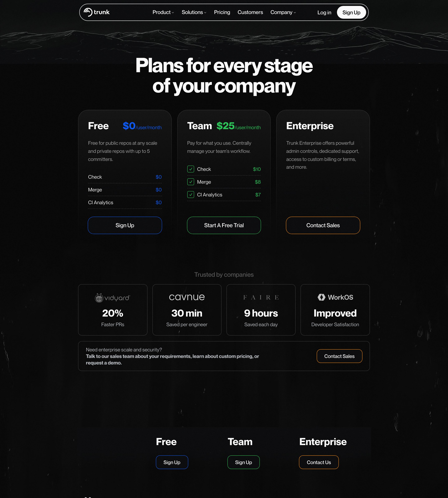
Task: Go to the Pricing page
Action: tap(222, 12)
